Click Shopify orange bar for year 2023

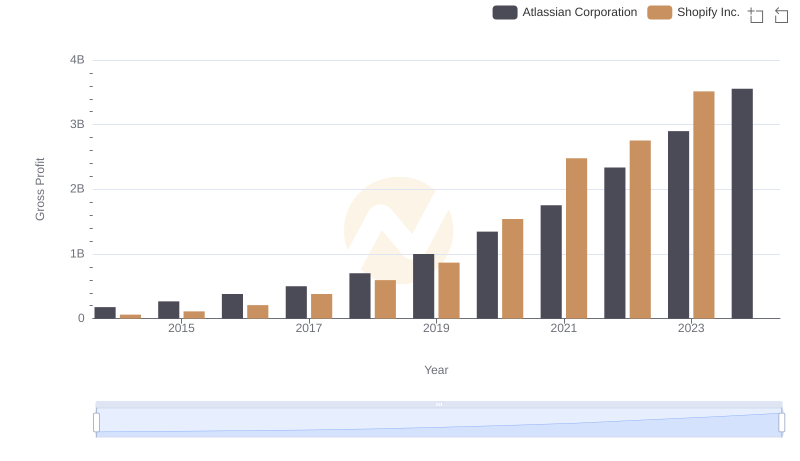[x=704, y=205]
